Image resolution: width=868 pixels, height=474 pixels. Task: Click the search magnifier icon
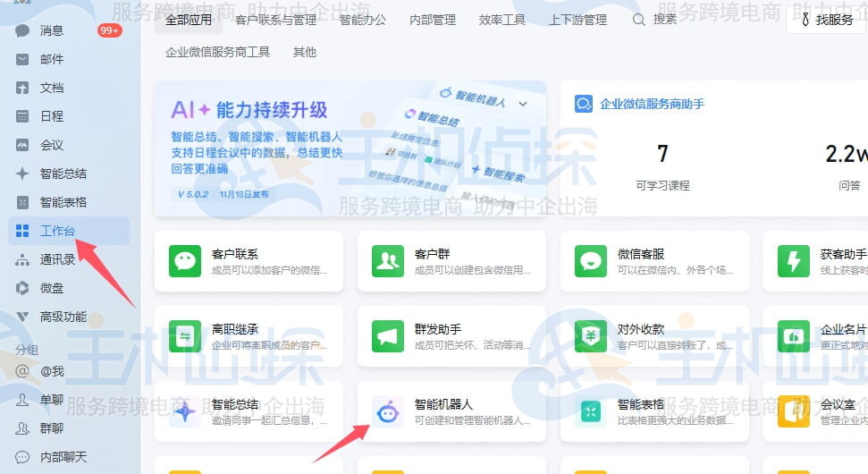click(638, 20)
